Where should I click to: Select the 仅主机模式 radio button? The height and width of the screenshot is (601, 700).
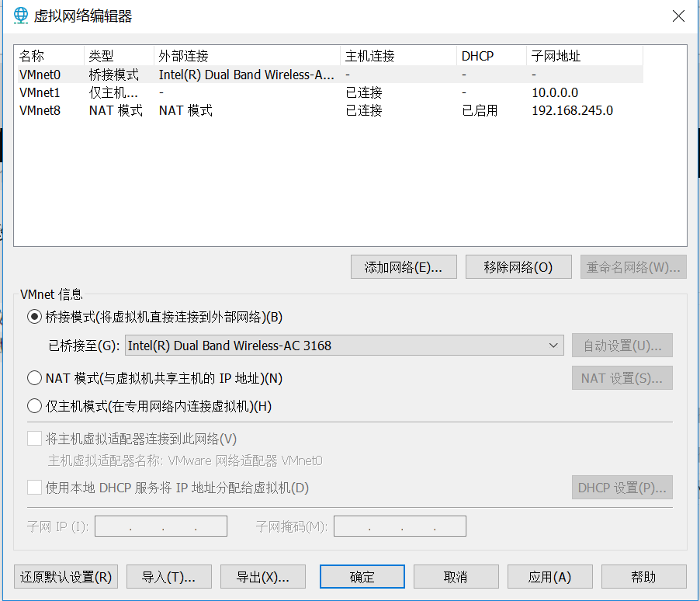tap(34, 406)
